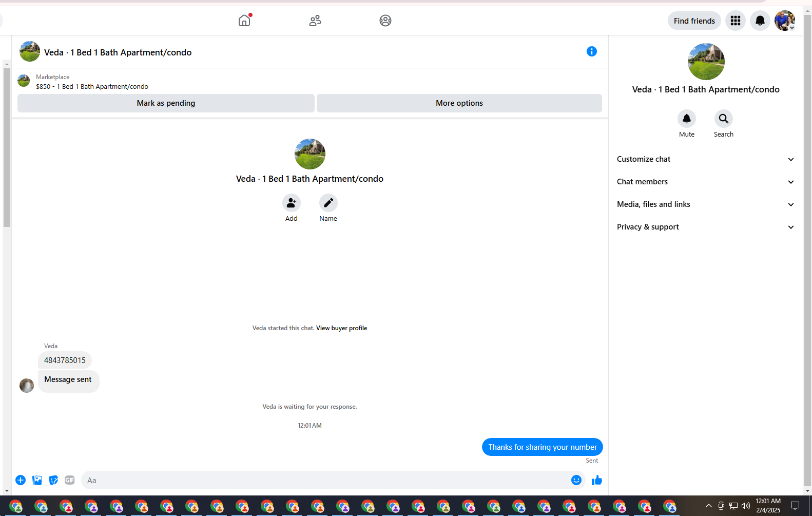Click the chat pane scrollbar thumb

click(x=7, y=147)
